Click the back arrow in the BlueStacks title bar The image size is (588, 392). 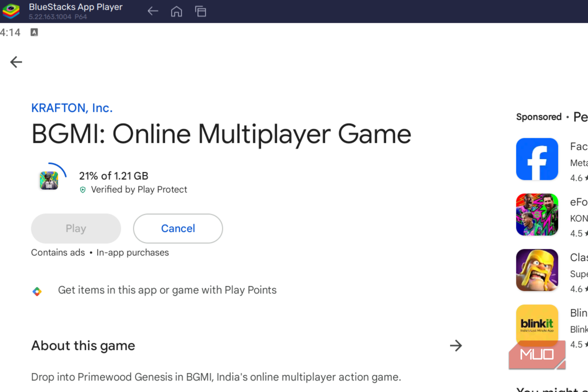[153, 11]
